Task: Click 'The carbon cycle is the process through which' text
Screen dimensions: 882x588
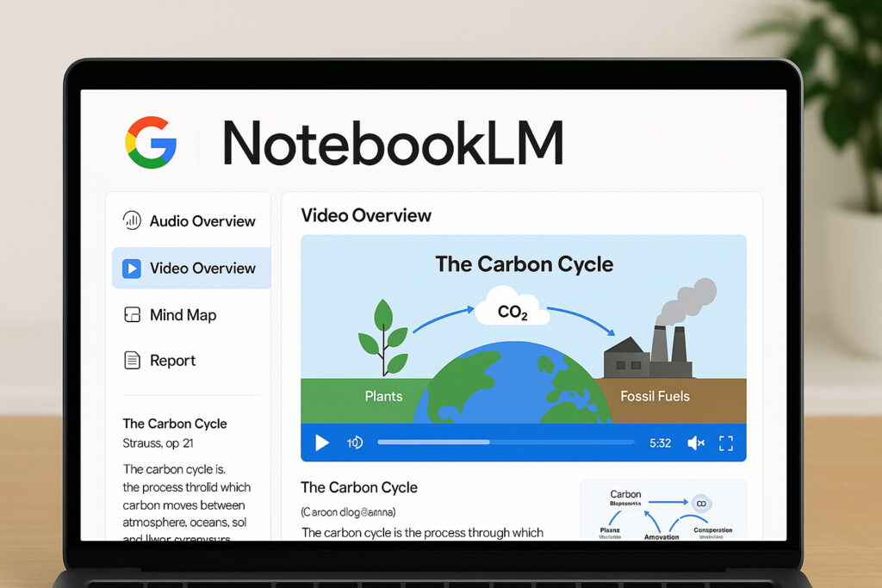Action: [x=422, y=532]
